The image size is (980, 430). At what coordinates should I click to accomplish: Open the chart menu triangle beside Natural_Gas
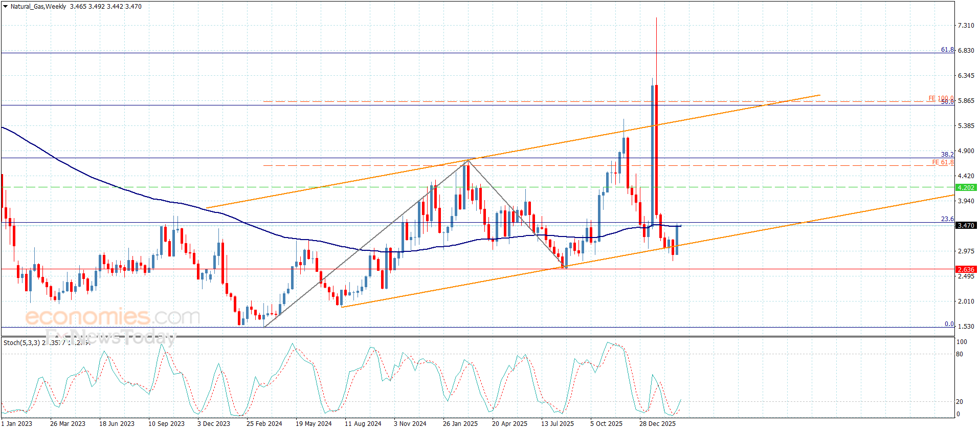click(6, 7)
